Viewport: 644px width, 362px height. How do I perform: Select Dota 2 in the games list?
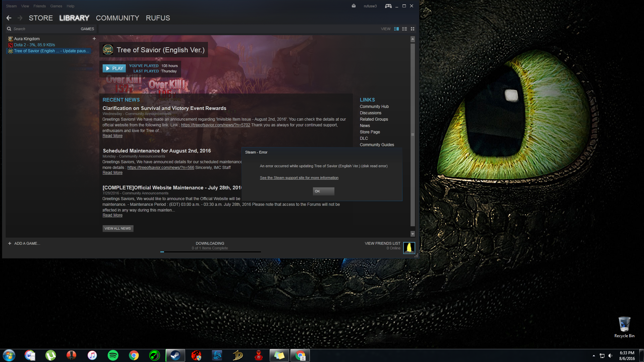(x=34, y=45)
